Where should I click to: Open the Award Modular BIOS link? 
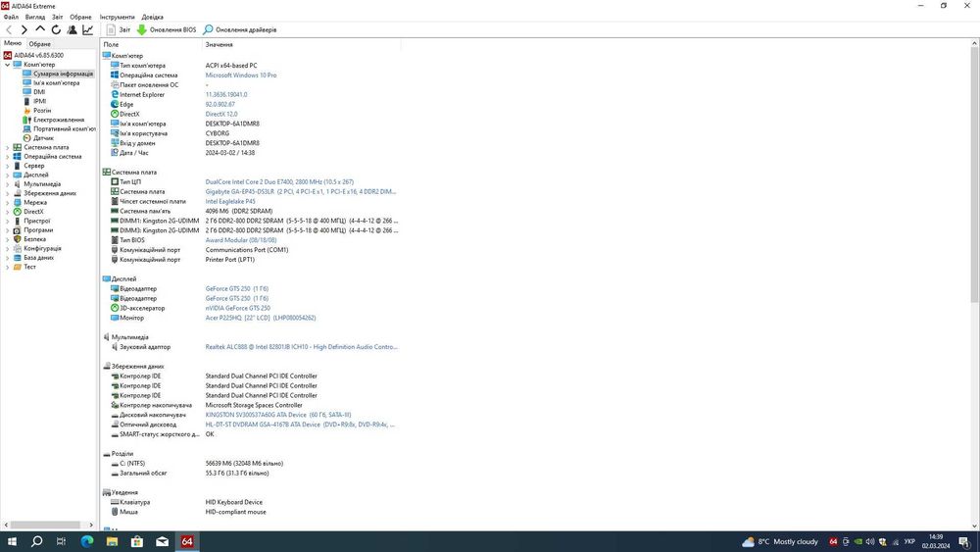[241, 240]
